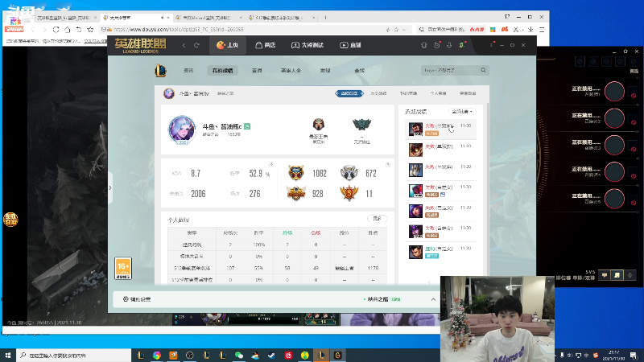Click the medal icon next to 1082
Screen dimensions: 644x362
[295, 173]
